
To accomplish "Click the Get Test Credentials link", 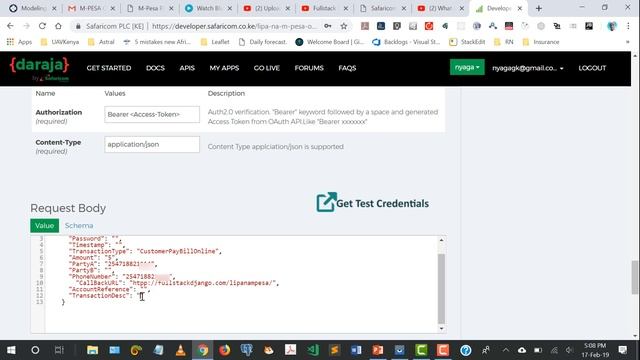I will pos(382,203).
